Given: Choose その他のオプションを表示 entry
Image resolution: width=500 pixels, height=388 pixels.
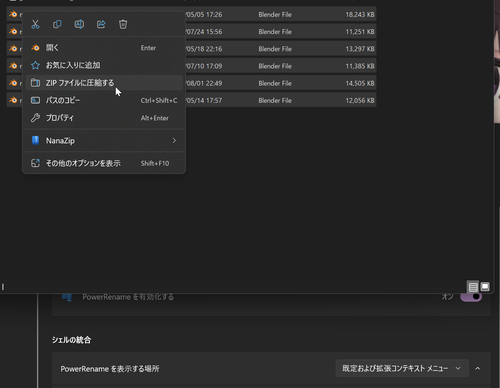Looking at the screenshot, I should (104, 163).
